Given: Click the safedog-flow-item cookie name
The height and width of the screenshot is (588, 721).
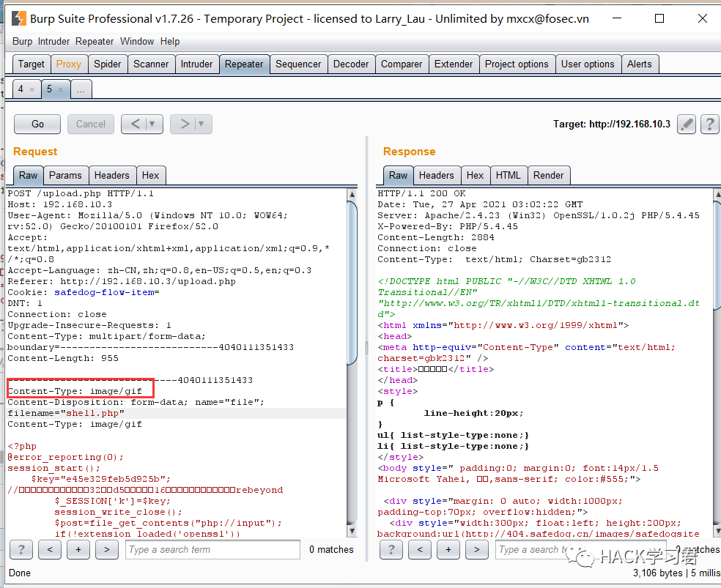Looking at the screenshot, I should point(104,292).
